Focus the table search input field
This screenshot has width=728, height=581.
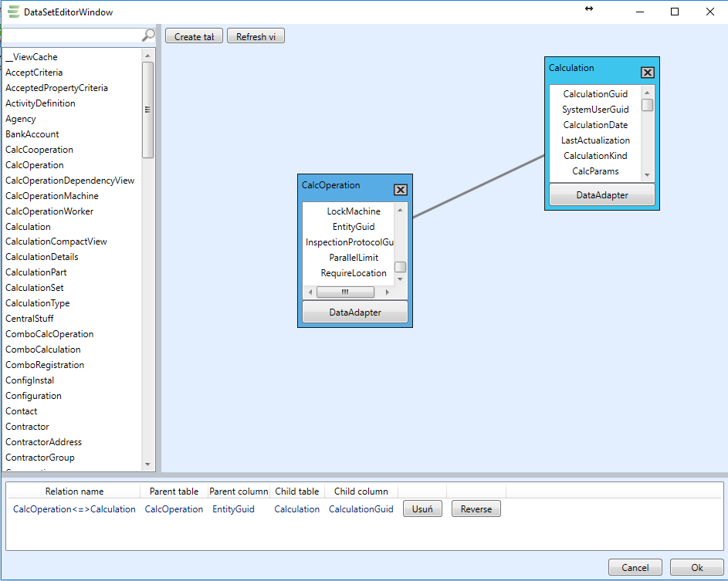(72, 36)
